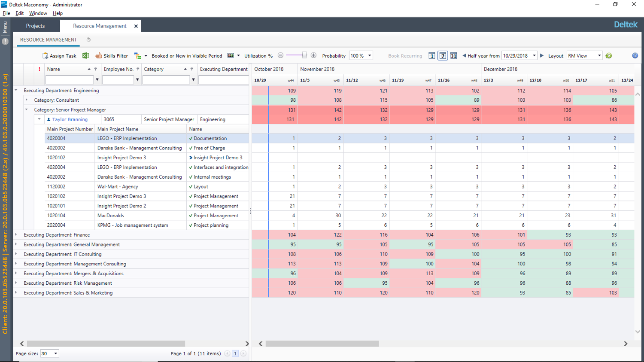Expand Executing Department: Finance group
The image size is (644, 362).
click(x=16, y=235)
